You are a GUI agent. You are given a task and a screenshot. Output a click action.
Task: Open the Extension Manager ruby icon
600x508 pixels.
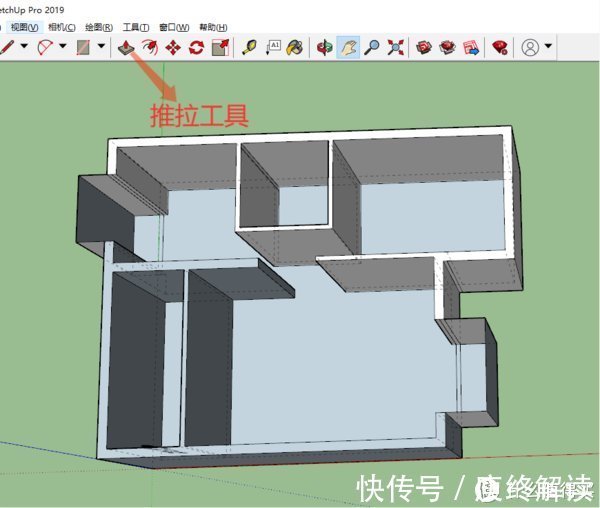click(x=500, y=48)
